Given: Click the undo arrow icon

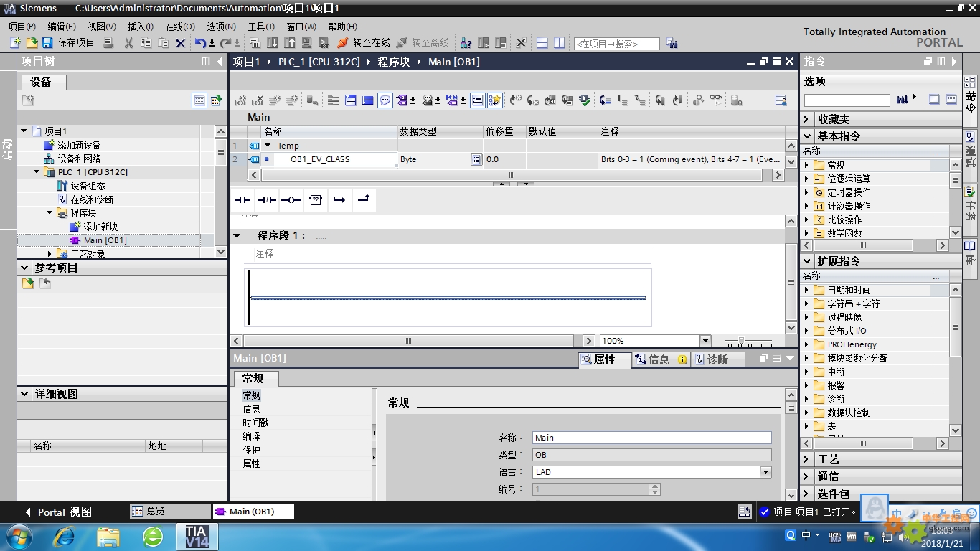Looking at the screenshot, I should (201, 43).
